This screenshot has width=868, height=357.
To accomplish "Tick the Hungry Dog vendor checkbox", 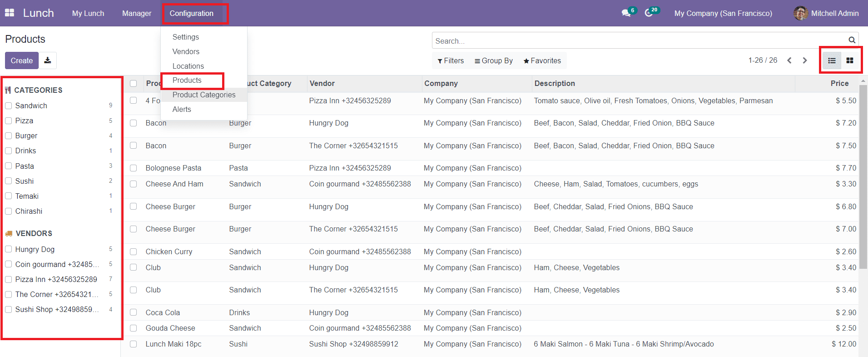I will point(9,249).
